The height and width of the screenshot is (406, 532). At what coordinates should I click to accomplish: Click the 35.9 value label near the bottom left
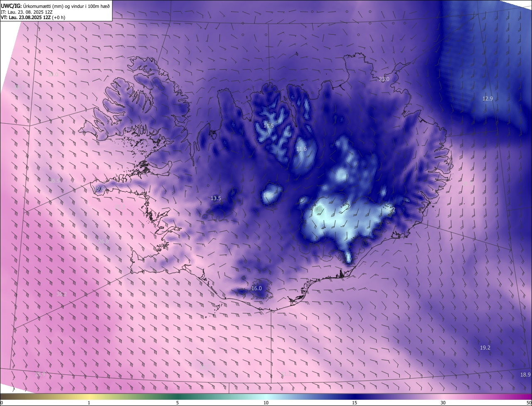coord(39,374)
